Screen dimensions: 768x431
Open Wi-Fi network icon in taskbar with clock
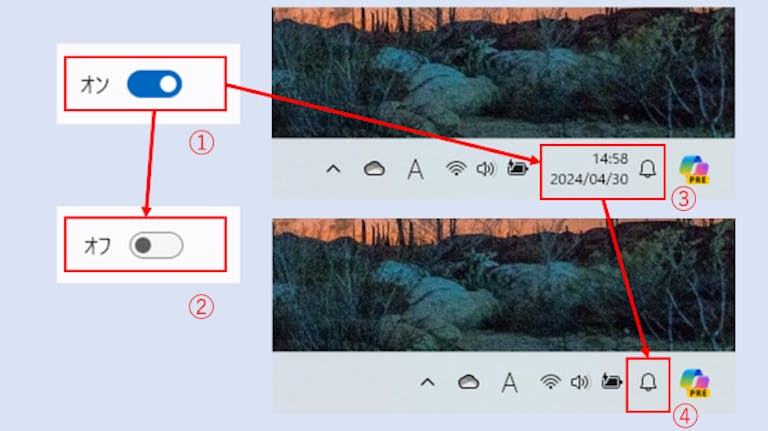coord(456,169)
